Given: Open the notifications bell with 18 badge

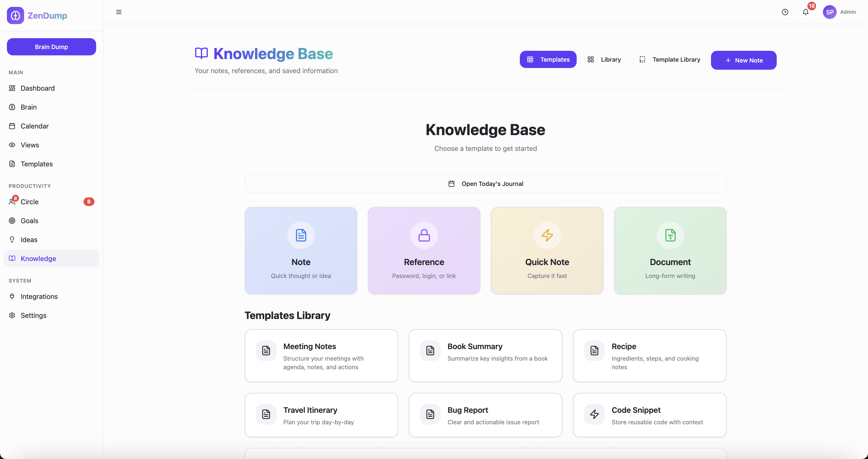Looking at the screenshot, I should [x=806, y=12].
